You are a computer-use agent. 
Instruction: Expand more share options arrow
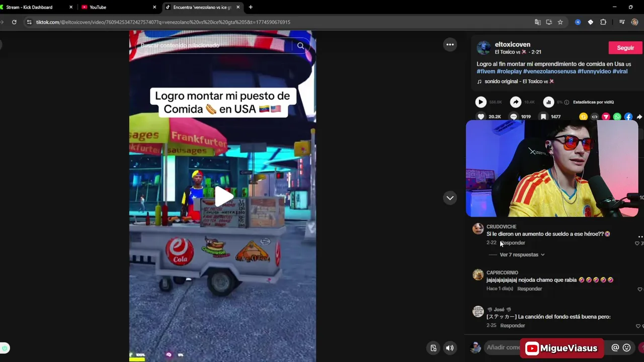click(639, 117)
